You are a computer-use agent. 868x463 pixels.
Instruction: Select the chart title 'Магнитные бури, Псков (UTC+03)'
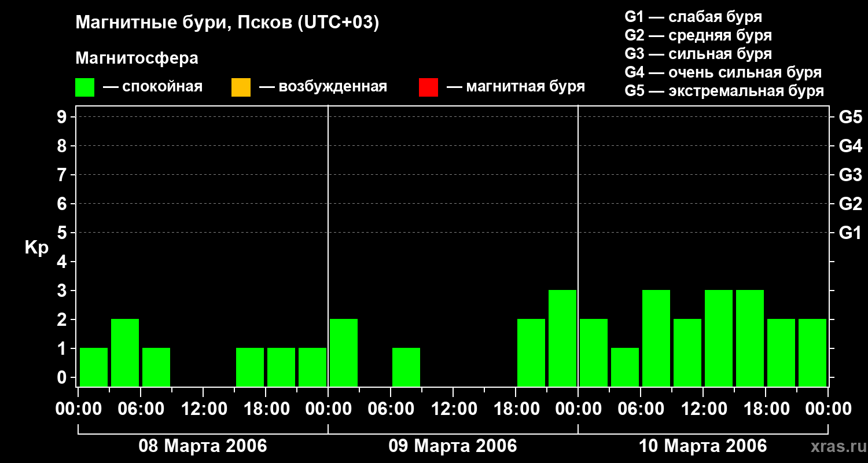(227, 23)
